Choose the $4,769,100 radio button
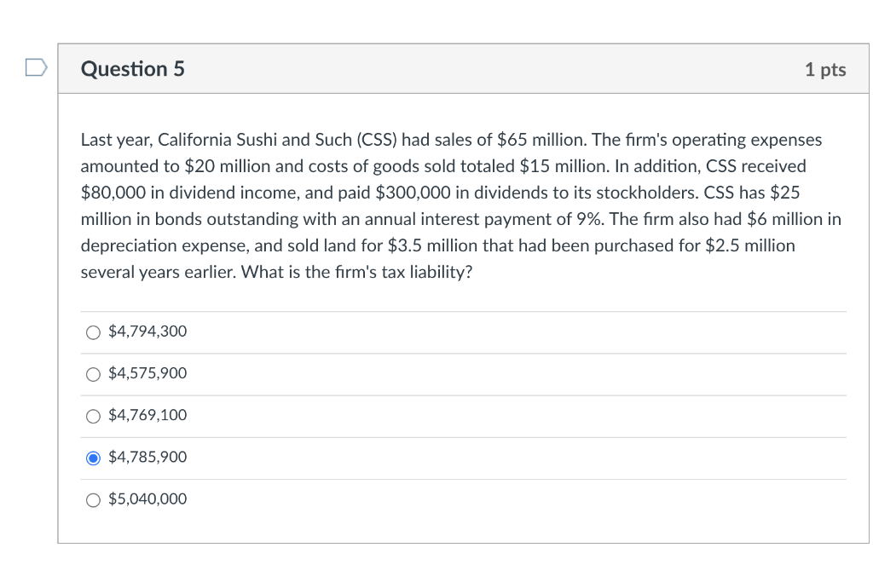873x588 pixels. (93, 416)
